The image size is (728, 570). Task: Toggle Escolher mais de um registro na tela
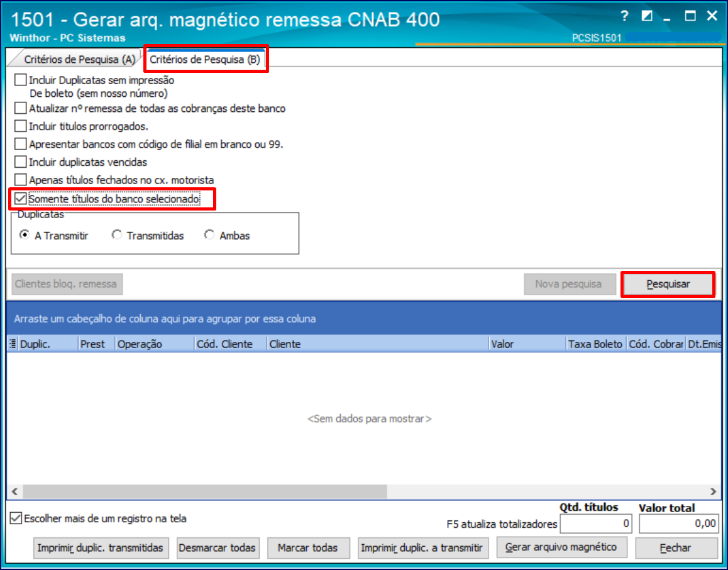tap(16, 518)
